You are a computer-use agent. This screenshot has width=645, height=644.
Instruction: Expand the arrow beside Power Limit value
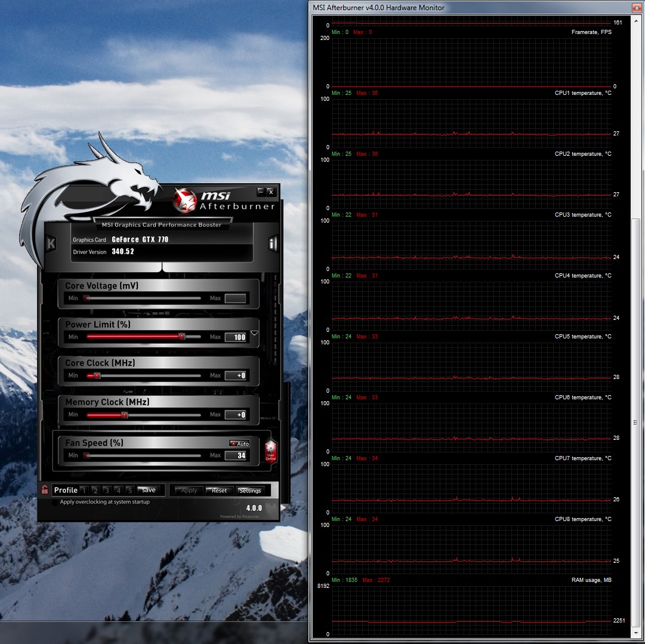254,333
